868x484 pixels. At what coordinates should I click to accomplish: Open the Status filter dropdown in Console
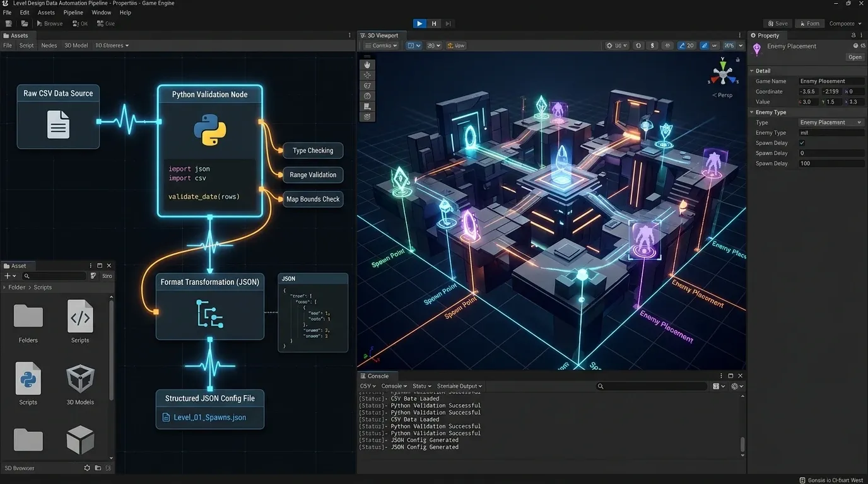click(x=422, y=386)
